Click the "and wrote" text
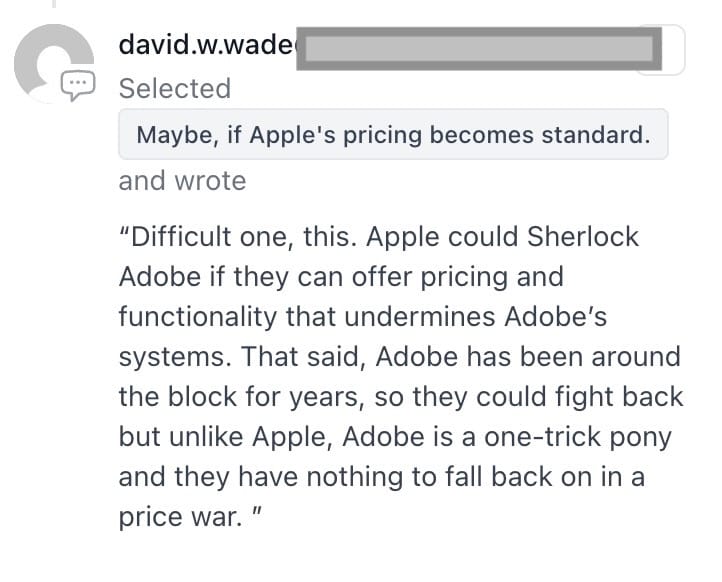 [x=182, y=181]
